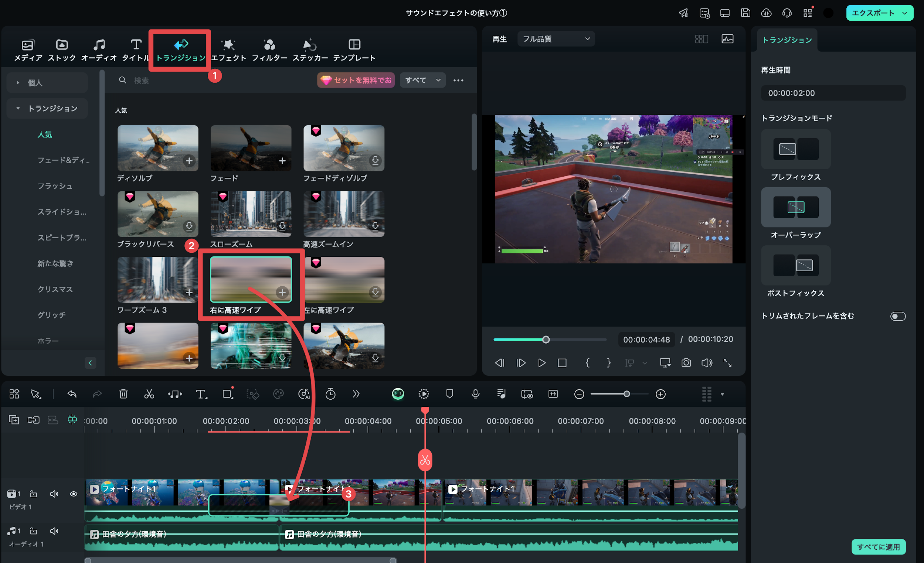924x563 pixels.
Task: Toggle トリムされたフレームを含む switch
Action: pos(898,316)
